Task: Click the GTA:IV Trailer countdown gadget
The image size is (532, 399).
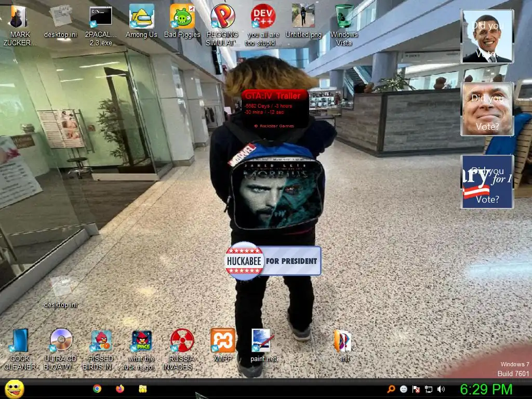Action: [x=275, y=109]
